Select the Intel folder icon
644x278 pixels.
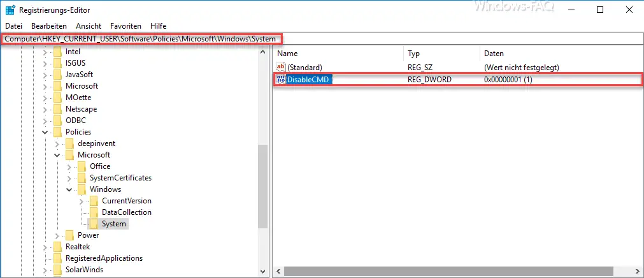pyautogui.click(x=57, y=52)
